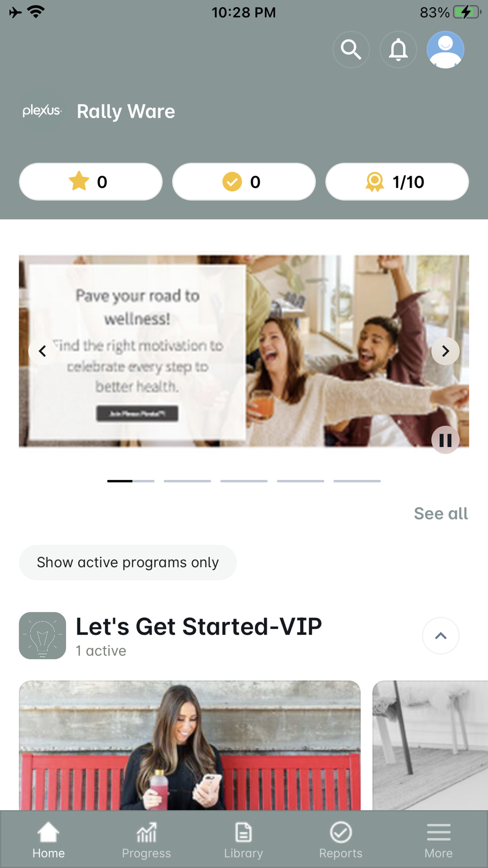
Task: Pause the banner carousel autoplay
Action: (445, 440)
